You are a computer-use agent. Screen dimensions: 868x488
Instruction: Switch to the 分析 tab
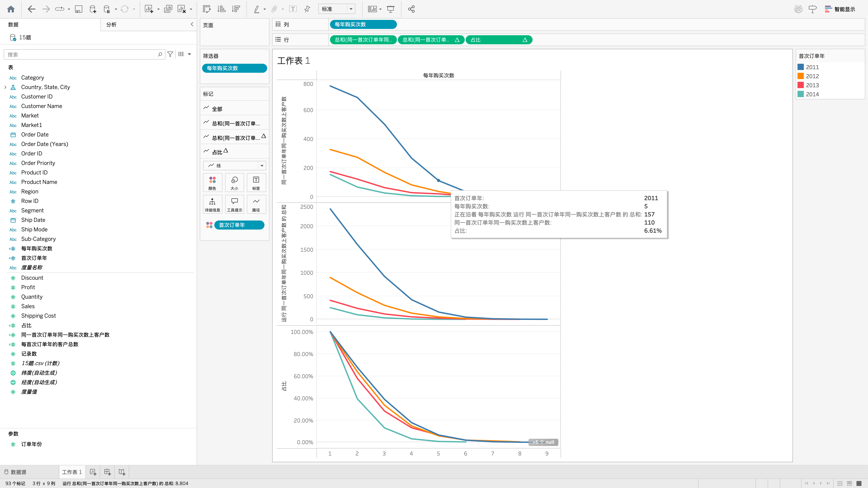coord(111,25)
